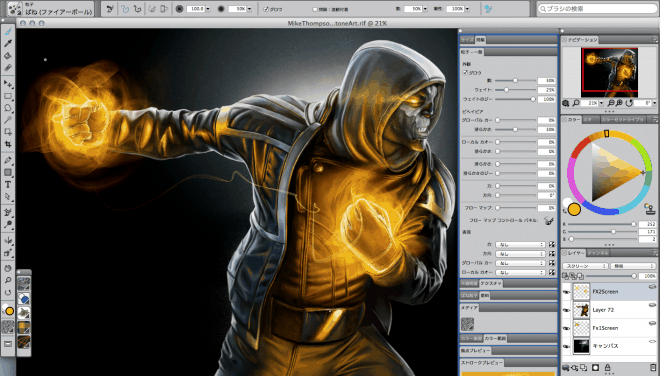Click the main color swatch in color panel
The image size is (660, 376).
pyautogui.click(x=574, y=209)
